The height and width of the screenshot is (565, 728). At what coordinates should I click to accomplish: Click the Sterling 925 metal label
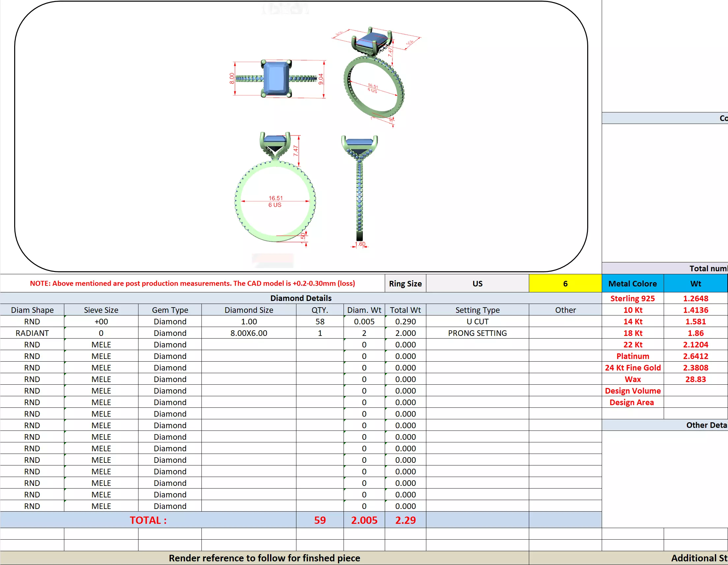(x=632, y=298)
